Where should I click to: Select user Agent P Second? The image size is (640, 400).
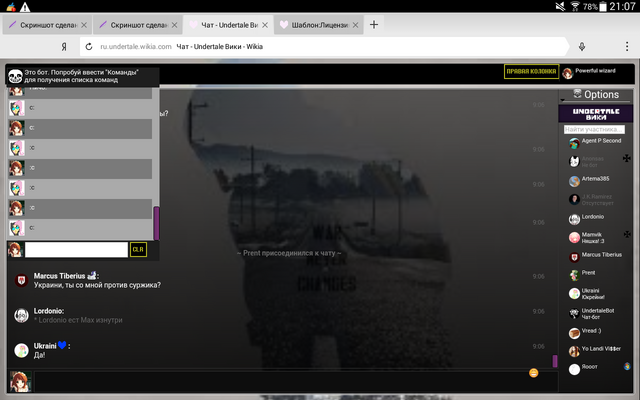click(601, 141)
